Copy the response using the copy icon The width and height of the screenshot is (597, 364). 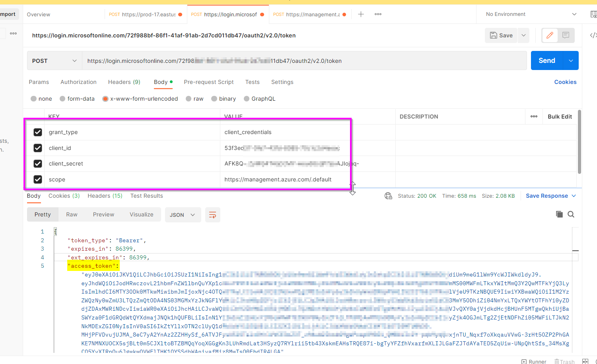coord(559,214)
